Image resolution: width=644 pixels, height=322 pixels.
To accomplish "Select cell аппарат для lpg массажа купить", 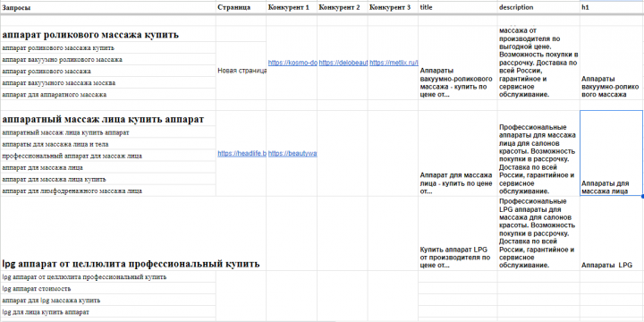I will (x=108, y=301).
